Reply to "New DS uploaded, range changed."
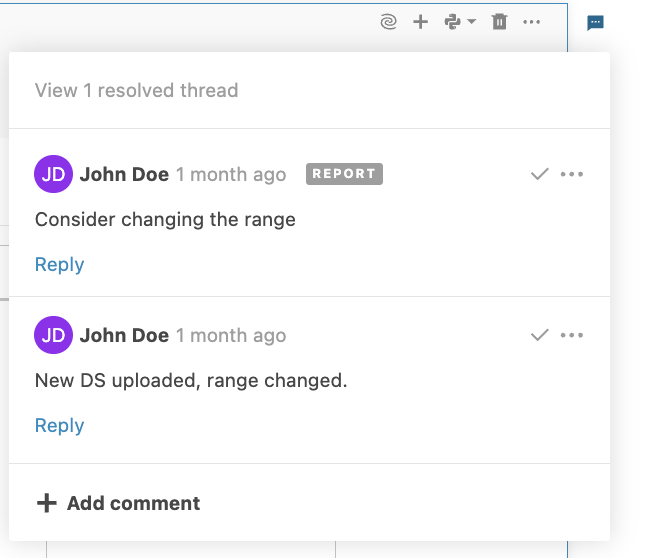The width and height of the screenshot is (656, 558). coord(59,425)
